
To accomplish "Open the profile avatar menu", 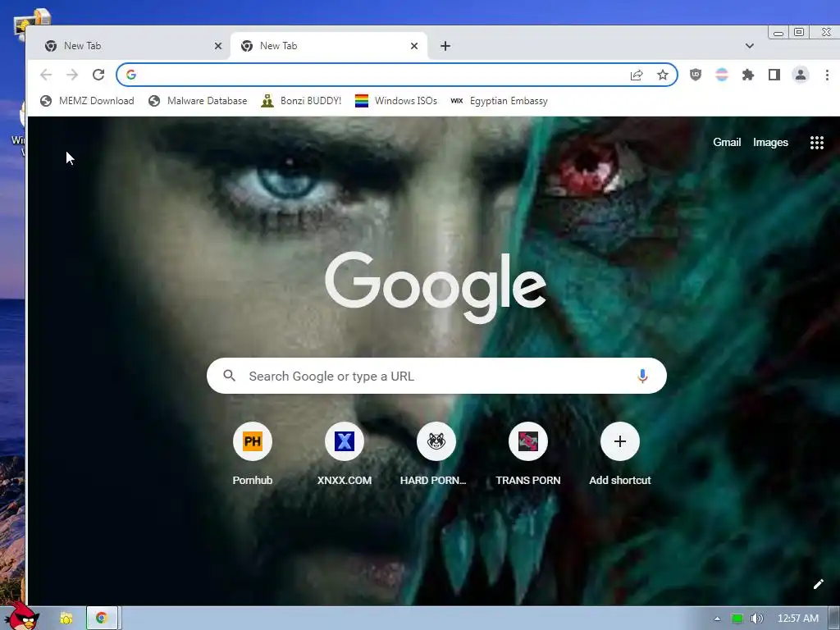I will point(801,75).
